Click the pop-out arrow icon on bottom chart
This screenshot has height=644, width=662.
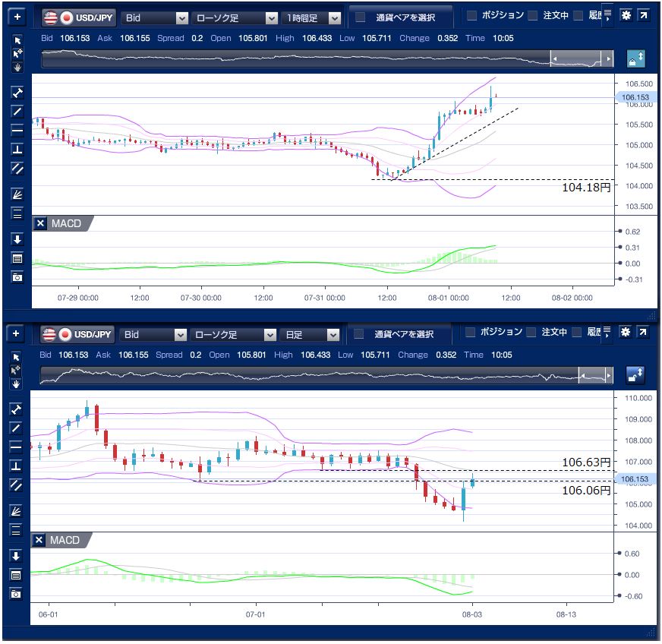(643, 333)
